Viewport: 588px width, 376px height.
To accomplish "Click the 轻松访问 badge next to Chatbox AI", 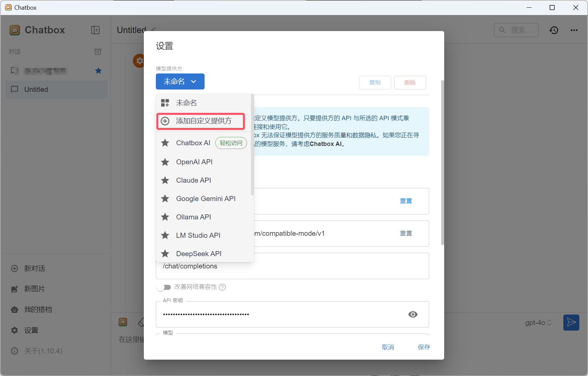I will 231,143.
